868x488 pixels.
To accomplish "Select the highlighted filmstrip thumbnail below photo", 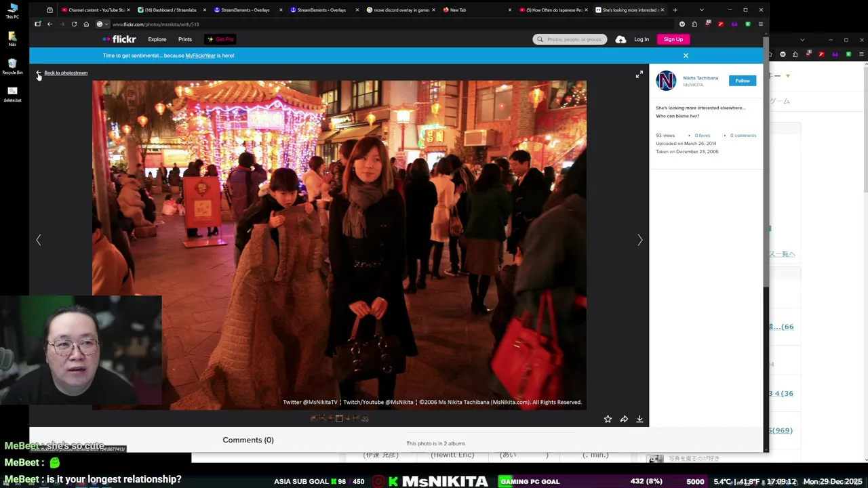I will click(339, 418).
